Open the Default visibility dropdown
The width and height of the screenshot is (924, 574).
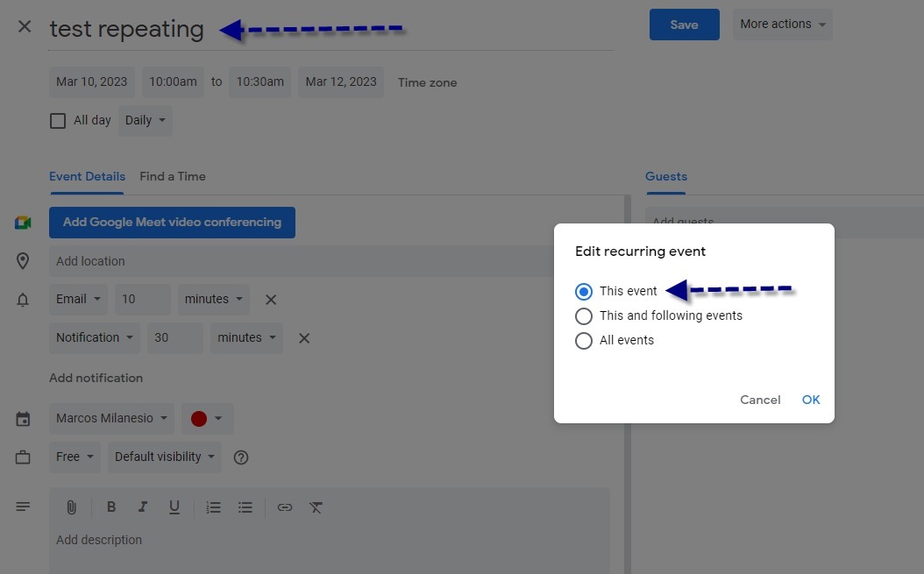(x=164, y=457)
